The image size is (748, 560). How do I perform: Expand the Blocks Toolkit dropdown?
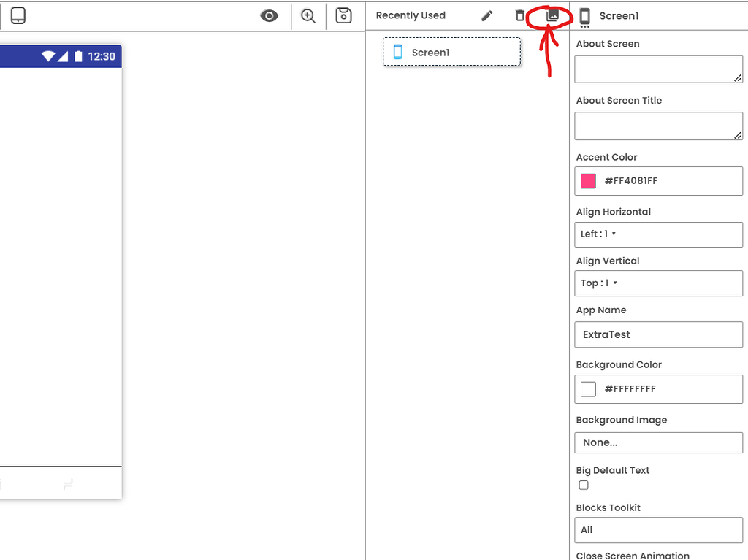point(658,530)
